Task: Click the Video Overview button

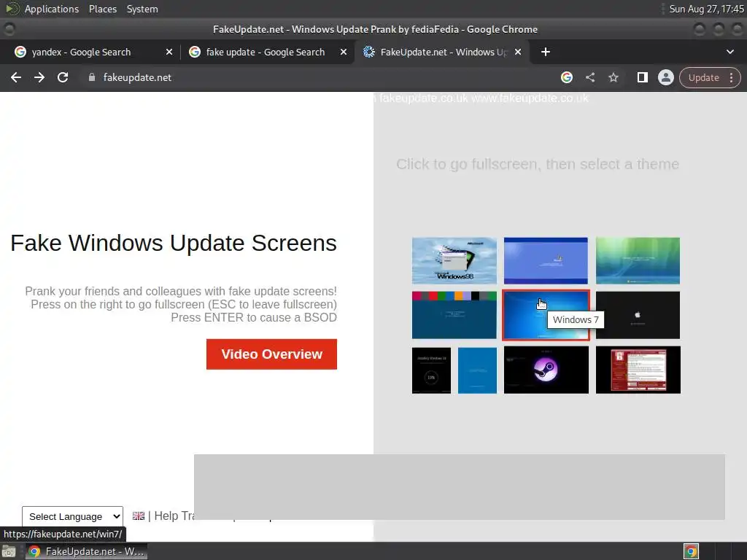Action: coord(271,354)
